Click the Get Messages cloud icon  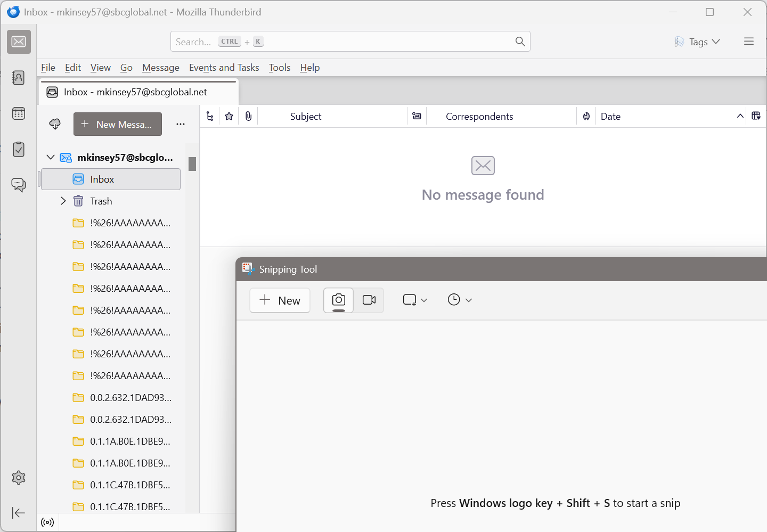coord(55,124)
